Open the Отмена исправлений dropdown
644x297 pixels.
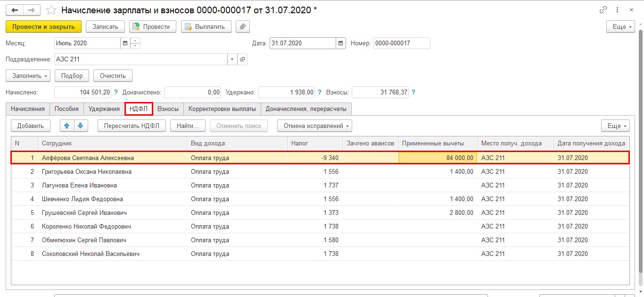click(x=314, y=126)
